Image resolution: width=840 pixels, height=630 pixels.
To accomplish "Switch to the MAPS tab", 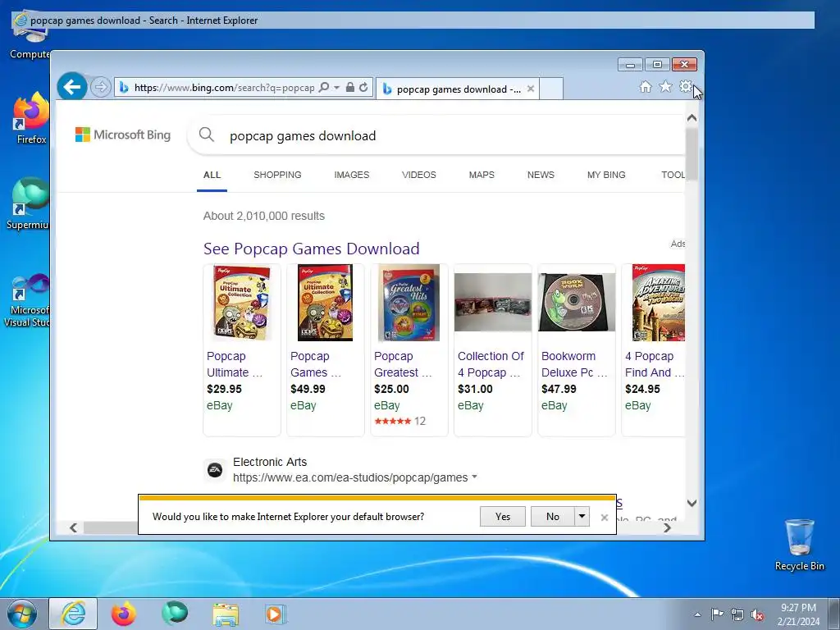I will coord(482,175).
